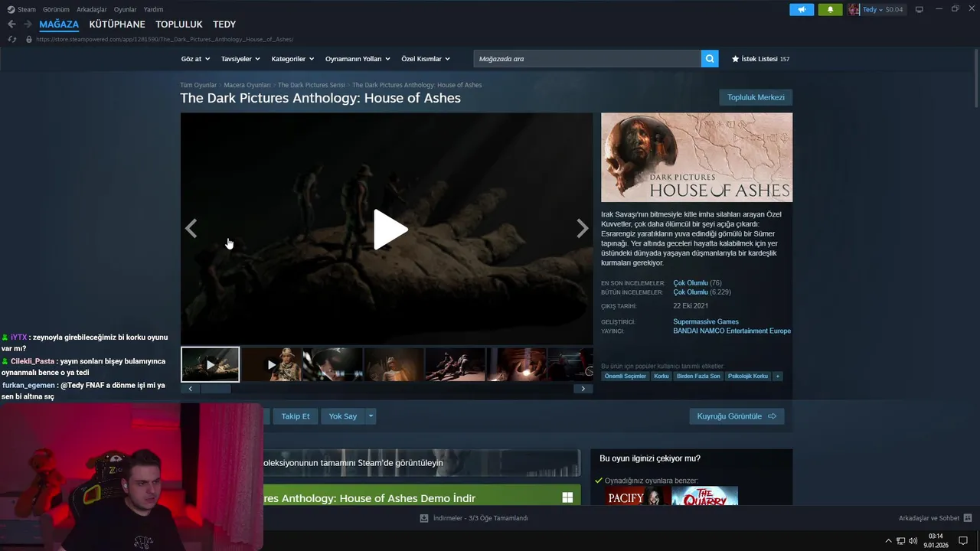This screenshot has height=551, width=980.
Task: Click the Birden Fazla Son tag
Action: pos(698,377)
